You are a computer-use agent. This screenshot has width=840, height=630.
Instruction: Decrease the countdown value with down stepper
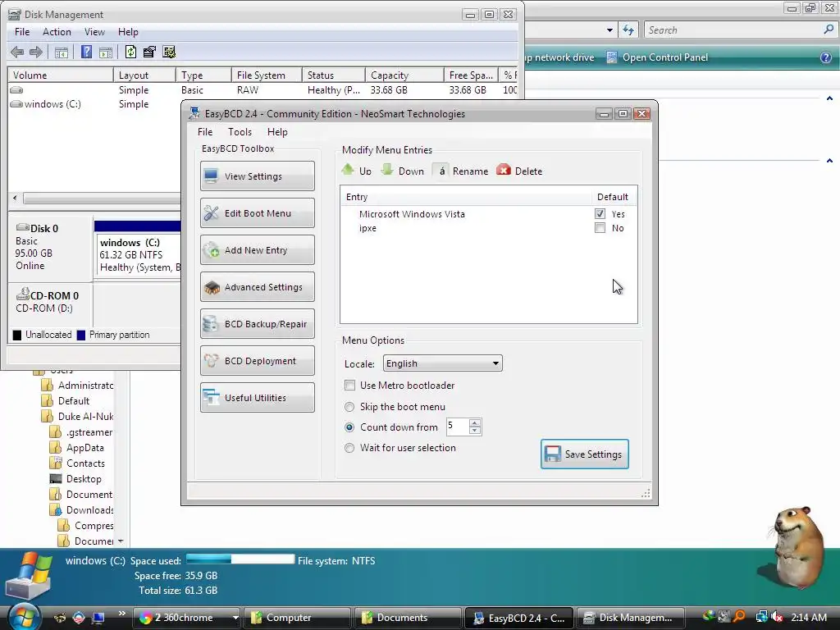475,431
